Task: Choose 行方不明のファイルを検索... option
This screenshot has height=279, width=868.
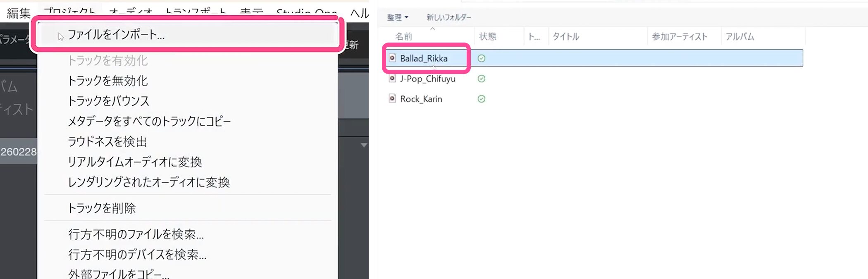Action: click(136, 234)
